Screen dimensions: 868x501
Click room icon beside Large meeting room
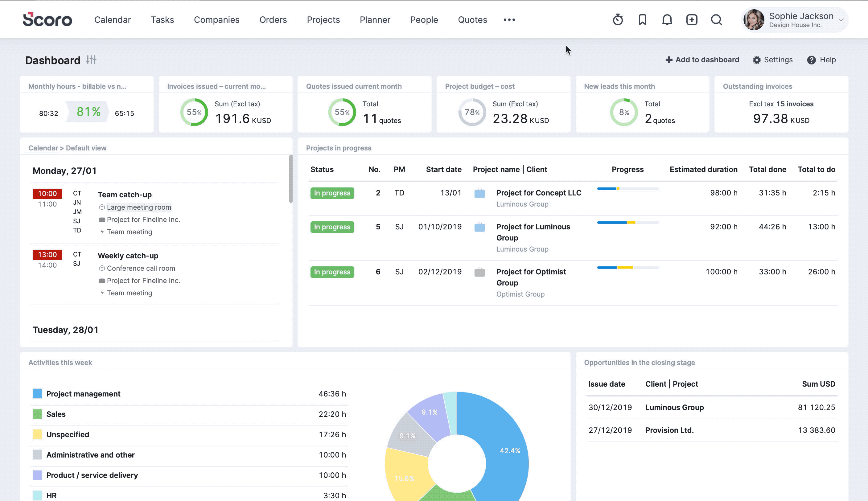point(102,207)
